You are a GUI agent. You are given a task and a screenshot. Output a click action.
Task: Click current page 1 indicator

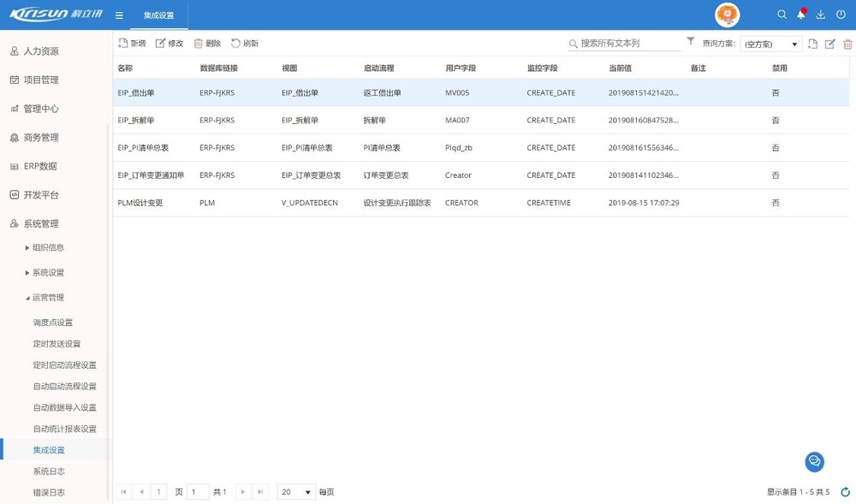point(159,492)
